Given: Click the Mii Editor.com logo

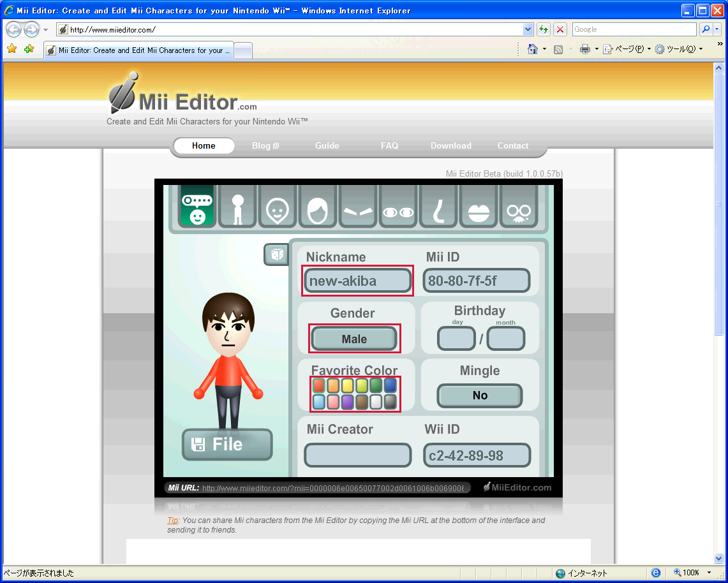Looking at the screenshot, I should point(182,93).
